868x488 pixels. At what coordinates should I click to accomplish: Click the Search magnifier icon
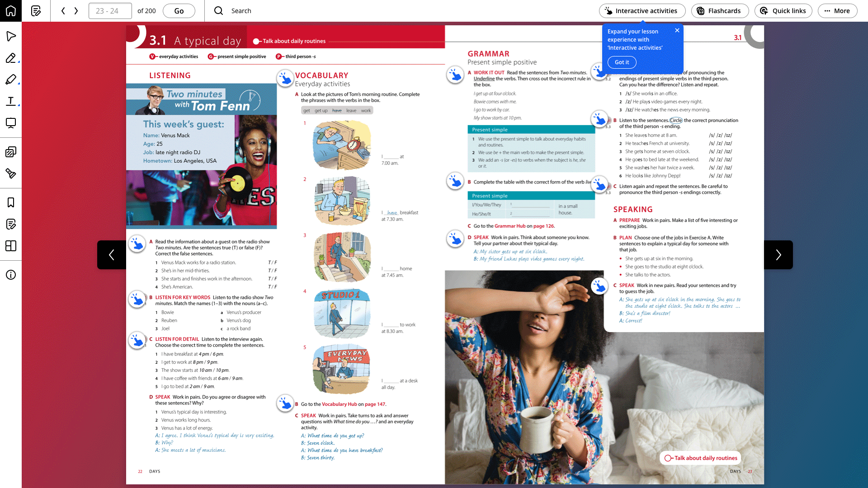(219, 11)
